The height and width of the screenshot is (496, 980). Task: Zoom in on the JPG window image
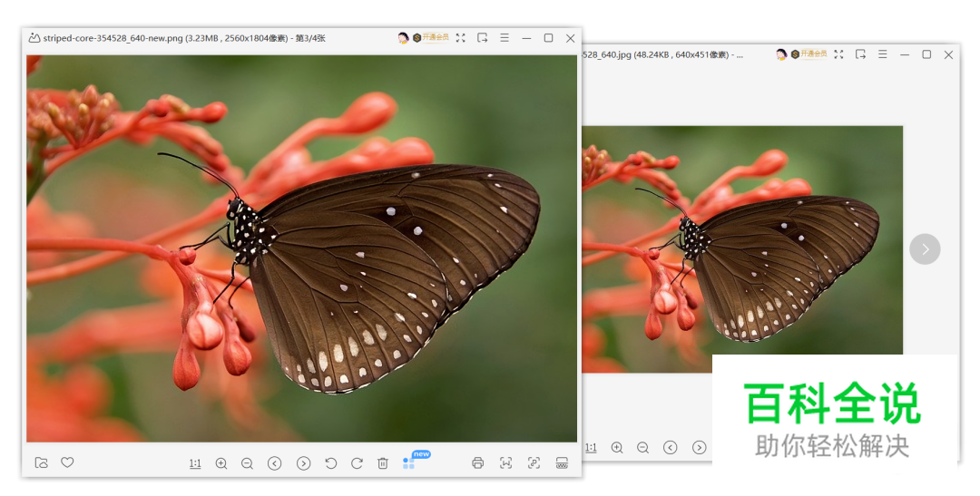pyautogui.click(x=617, y=447)
